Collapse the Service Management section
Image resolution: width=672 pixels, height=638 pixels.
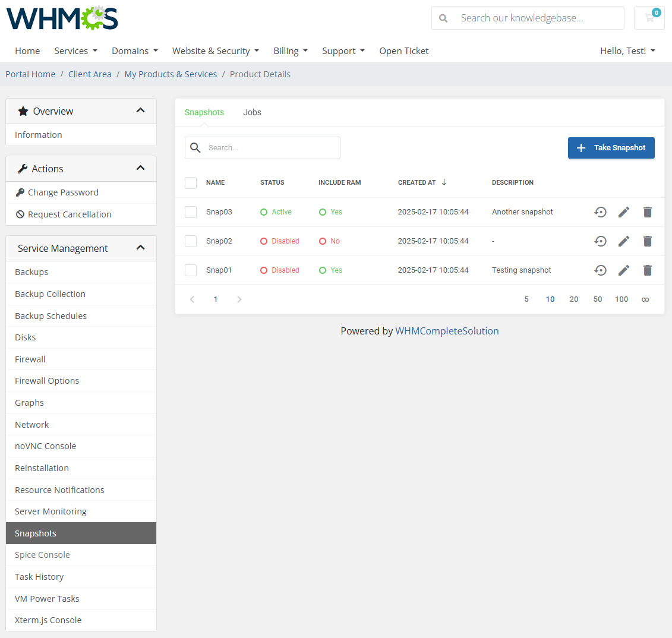(141, 248)
